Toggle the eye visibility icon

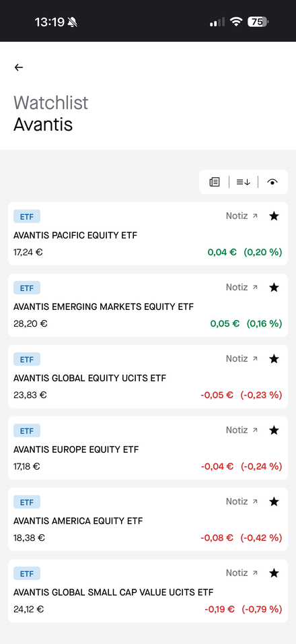click(x=272, y=181)
